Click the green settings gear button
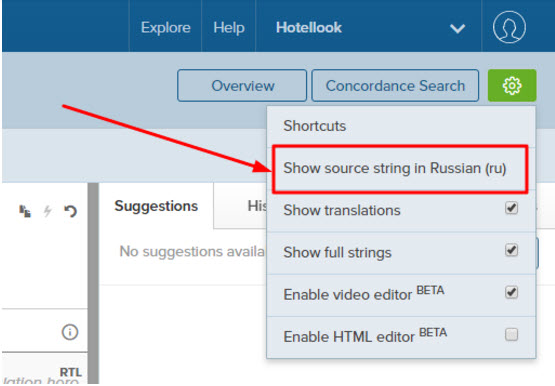 512,86
